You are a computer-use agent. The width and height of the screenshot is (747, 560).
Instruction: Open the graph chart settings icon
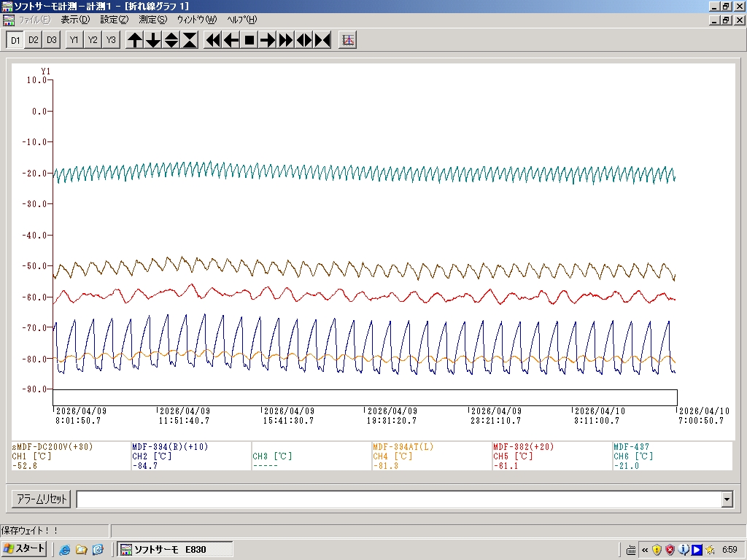[x=348, y=40]
